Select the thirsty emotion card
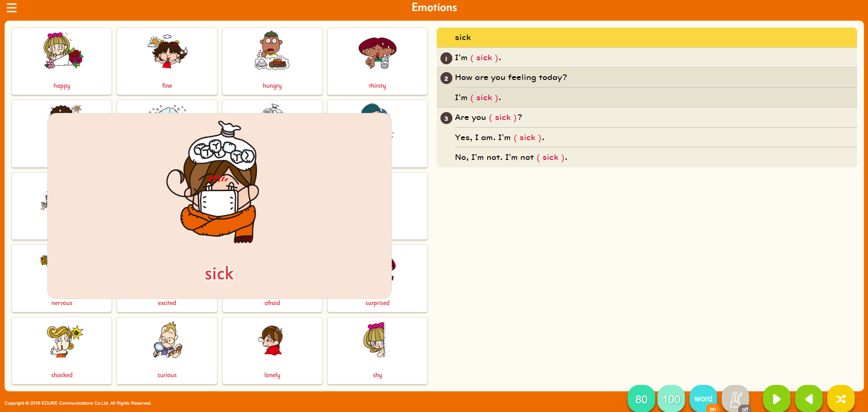 point(377,61)
